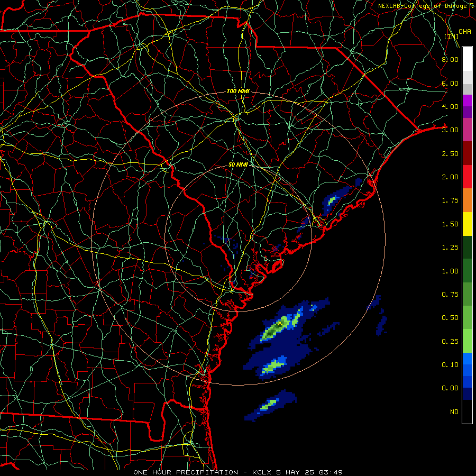
Task: Click the '1.50' legend value
Action: click(x=450, y=224)
